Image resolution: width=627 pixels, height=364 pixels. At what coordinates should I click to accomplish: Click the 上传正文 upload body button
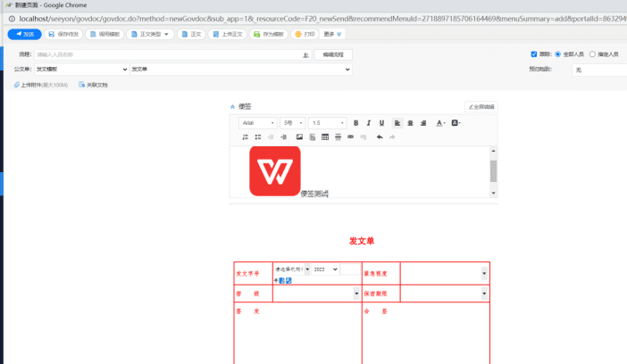pos(228,35)
